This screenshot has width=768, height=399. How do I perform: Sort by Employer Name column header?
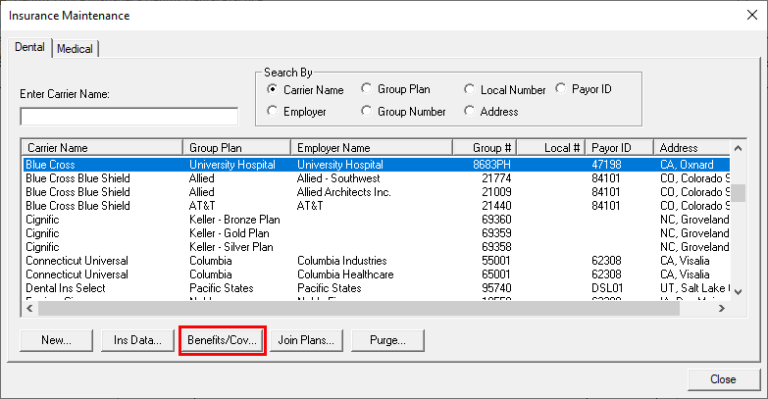pos(371,148)
